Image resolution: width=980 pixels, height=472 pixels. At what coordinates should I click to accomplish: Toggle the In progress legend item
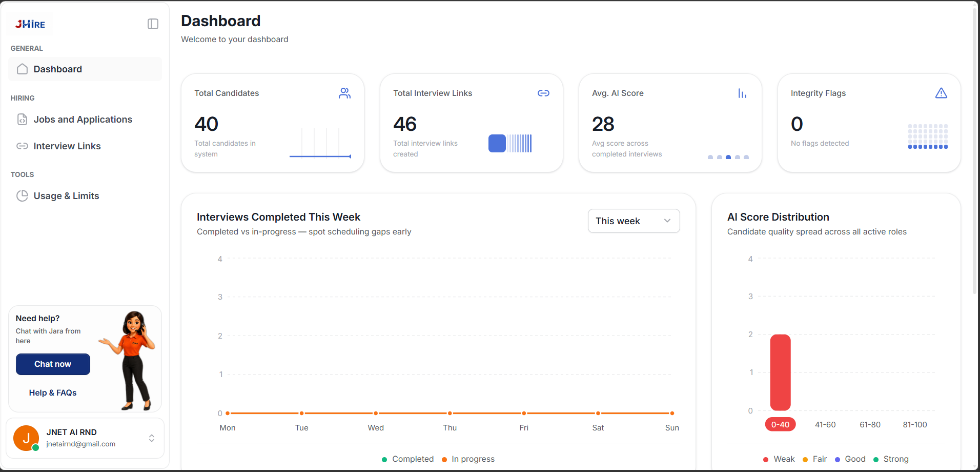468,459
